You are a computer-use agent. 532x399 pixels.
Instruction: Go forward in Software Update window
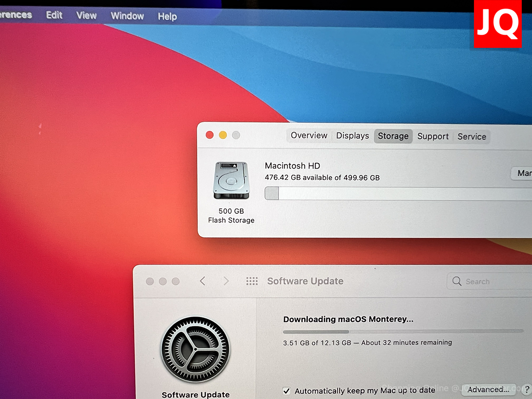tap(226, 281)
